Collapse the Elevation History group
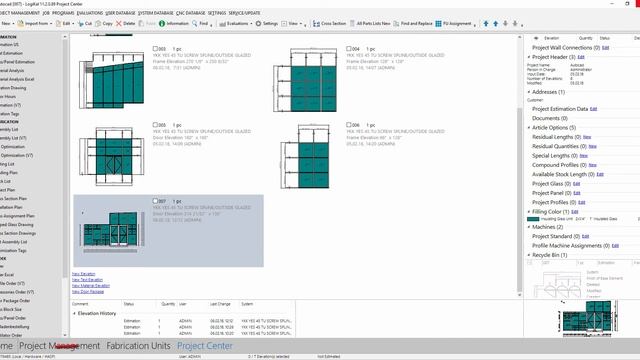The image size is (640, 360). click(74, 313)
